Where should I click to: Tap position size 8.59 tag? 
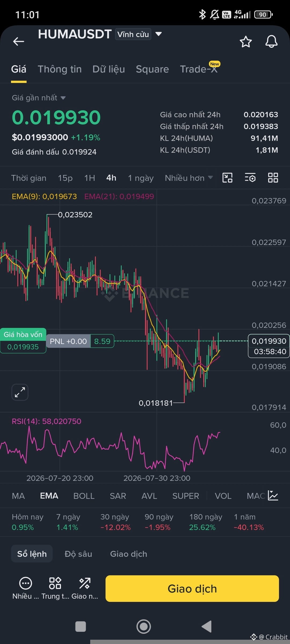pos(102,341)
